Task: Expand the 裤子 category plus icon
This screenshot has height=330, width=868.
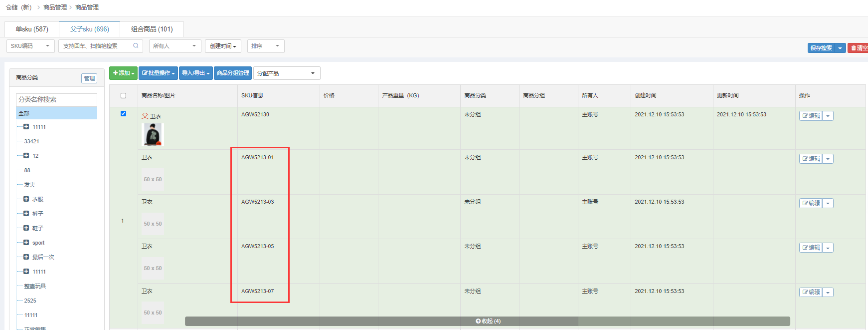Action: (x=26, y=214)
